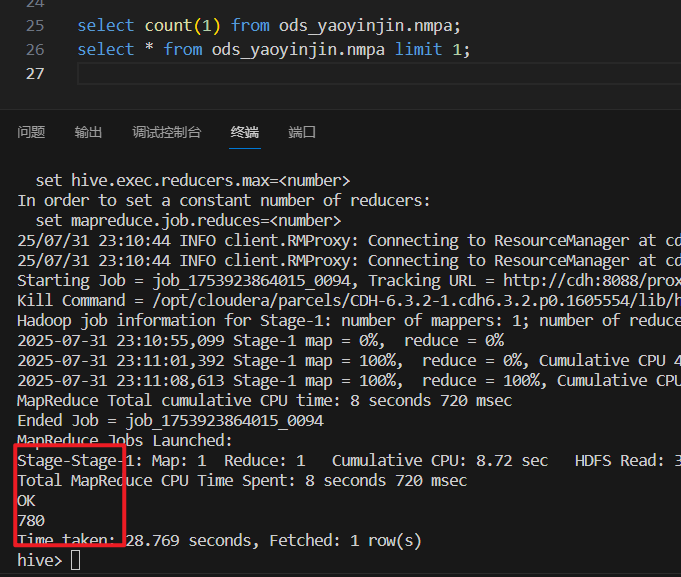Viewport: 681px width, 577px height.
Task: Click the Time taken 28.769 seconds line
Action: [218, 540]
